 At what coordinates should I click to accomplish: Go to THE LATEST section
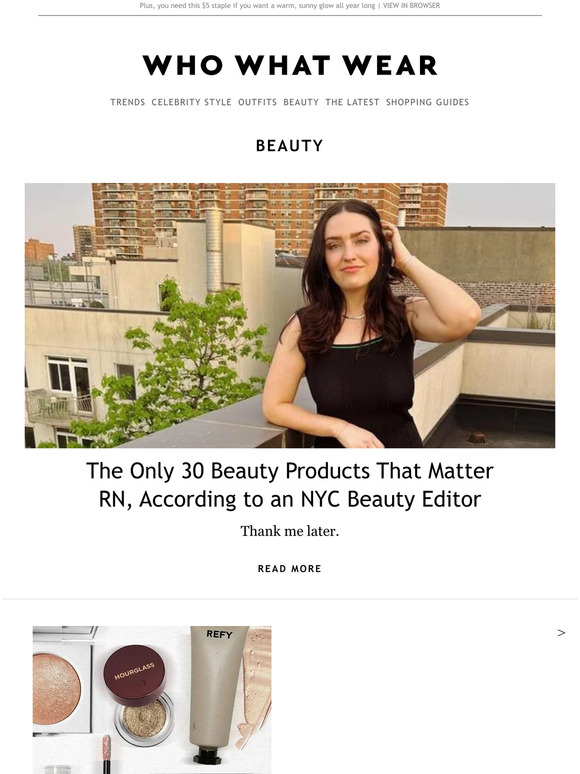point(352,102)
